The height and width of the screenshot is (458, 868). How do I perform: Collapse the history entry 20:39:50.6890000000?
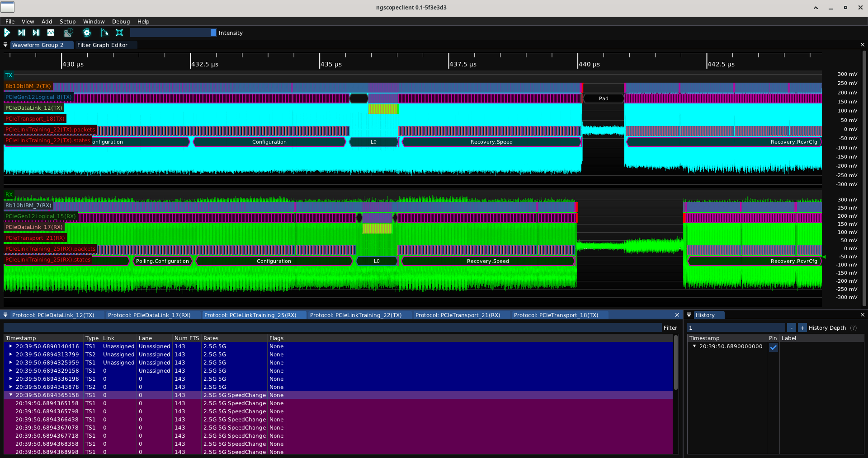(x=694, y=346)
